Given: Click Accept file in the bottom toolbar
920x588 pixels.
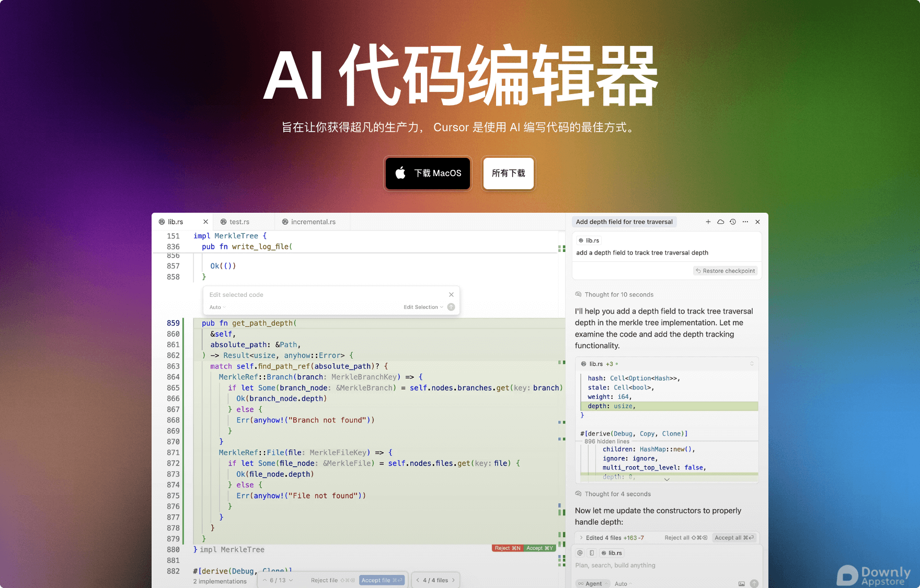Looking at the screenshot, I should click(x=382, y=580).
